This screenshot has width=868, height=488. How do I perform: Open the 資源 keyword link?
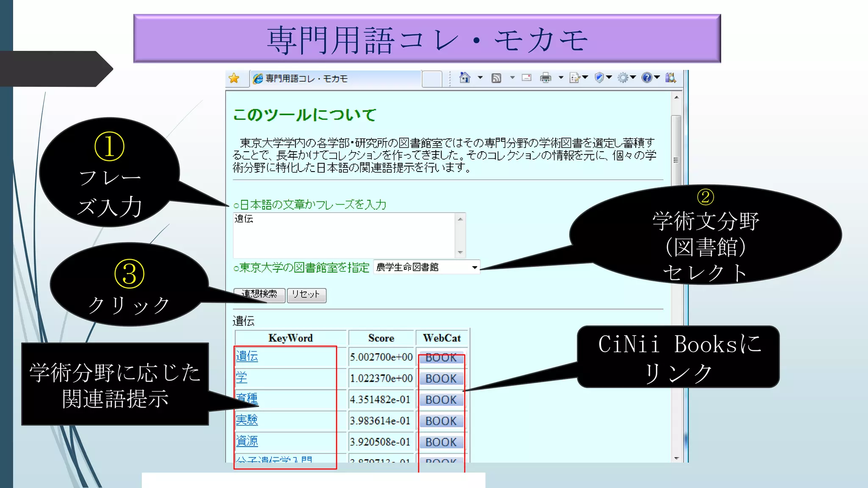247,441
